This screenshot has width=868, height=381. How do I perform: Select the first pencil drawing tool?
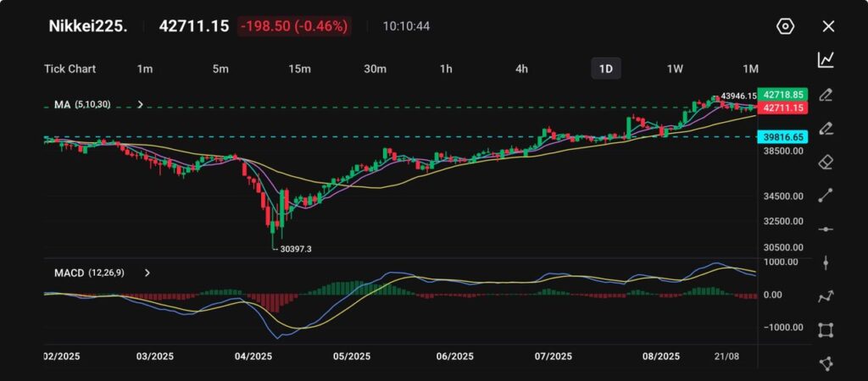[x=826, y=94]
